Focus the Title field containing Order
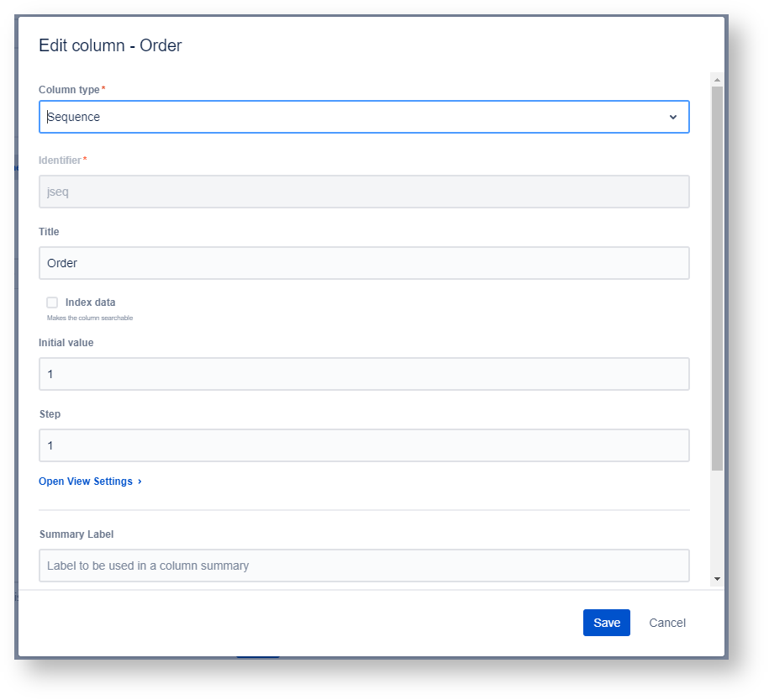The image size is (769, 700). 363,263
